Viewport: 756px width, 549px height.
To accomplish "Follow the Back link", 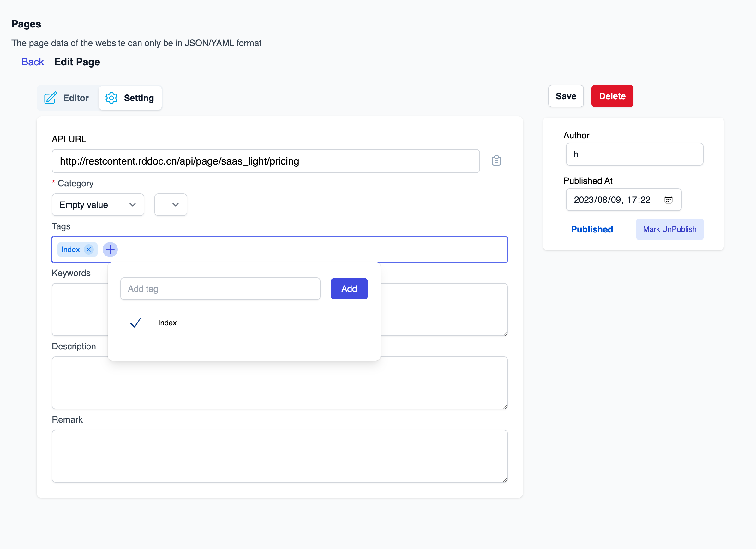I will coord(33,62).
